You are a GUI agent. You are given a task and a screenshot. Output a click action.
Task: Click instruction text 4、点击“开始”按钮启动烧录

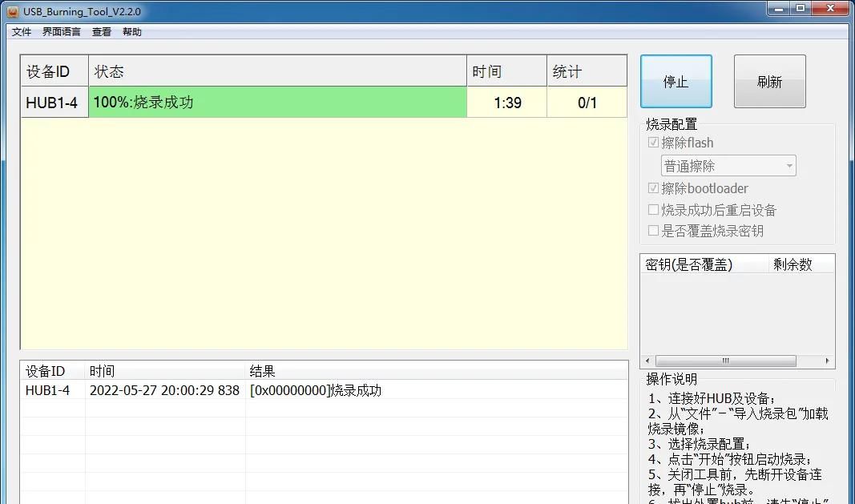[x=730, y=458]
